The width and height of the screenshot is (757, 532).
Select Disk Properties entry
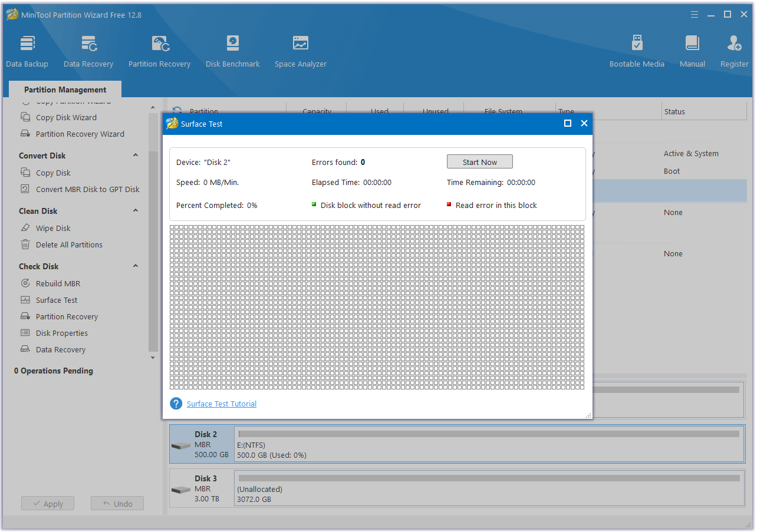(x=62, y=333)
